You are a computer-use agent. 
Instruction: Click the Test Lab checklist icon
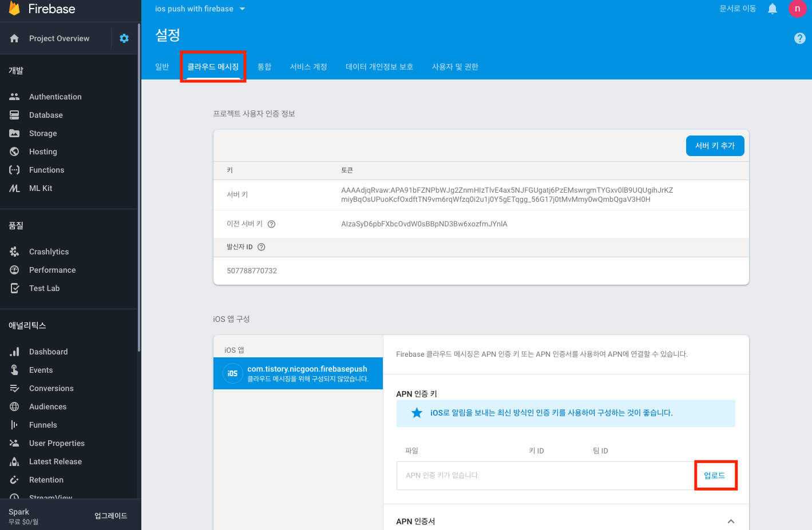click(x=14, y=288)
